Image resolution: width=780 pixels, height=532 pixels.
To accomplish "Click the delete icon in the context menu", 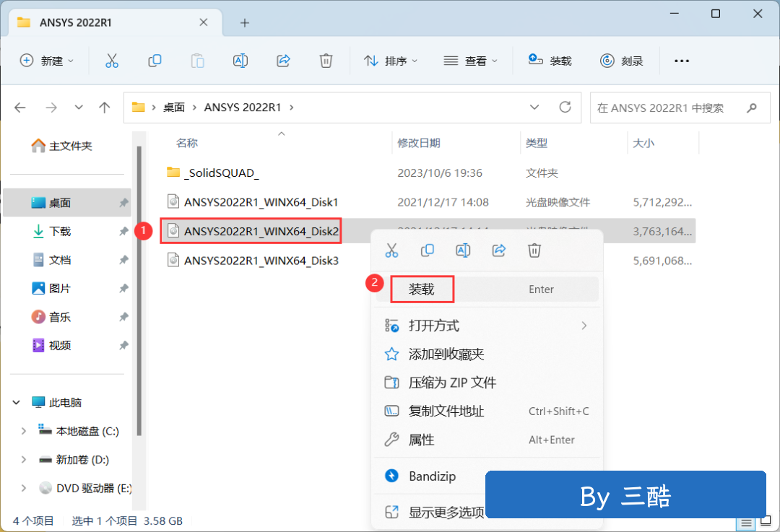I will (534, 250).
